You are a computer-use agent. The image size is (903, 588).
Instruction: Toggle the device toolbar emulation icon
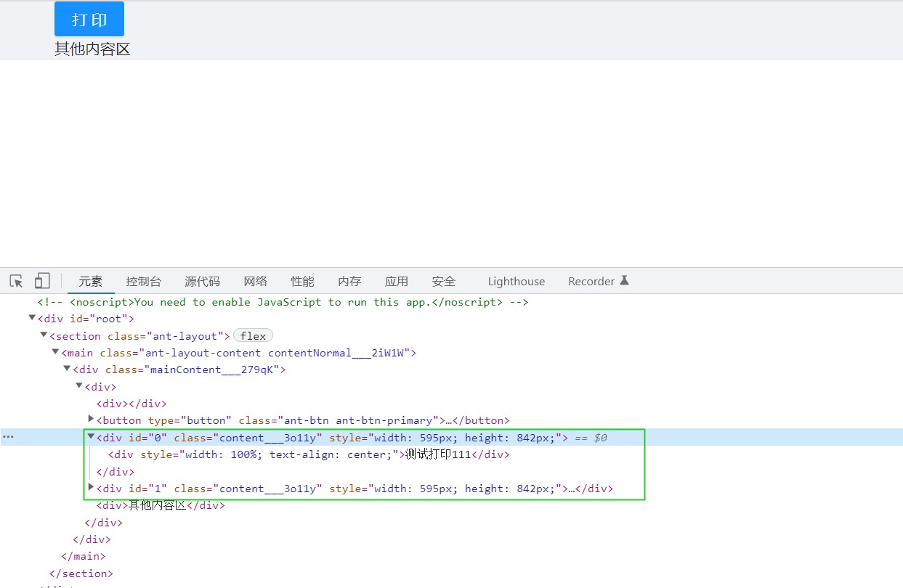pyautogui.click(x=41, y=280)
